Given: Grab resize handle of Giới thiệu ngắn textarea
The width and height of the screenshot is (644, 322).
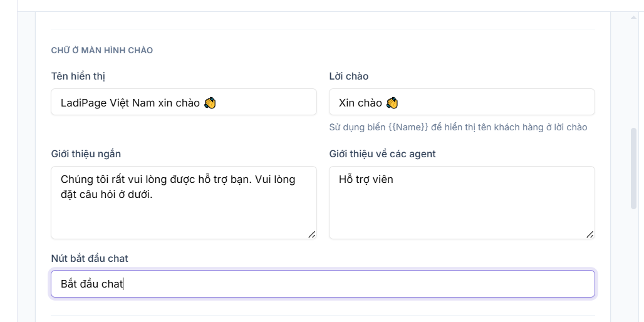Looking at the screenshot, I should [312, 234].
